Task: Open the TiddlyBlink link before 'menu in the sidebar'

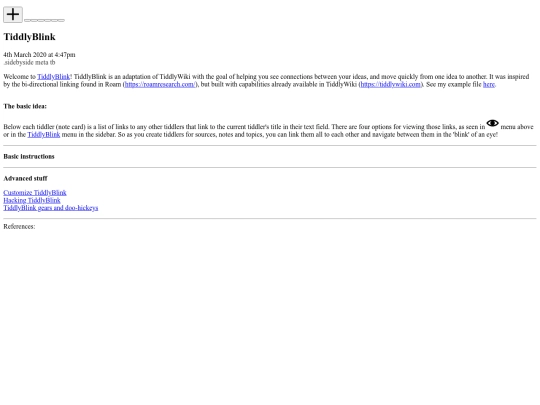Action: (x=44, y=134)
